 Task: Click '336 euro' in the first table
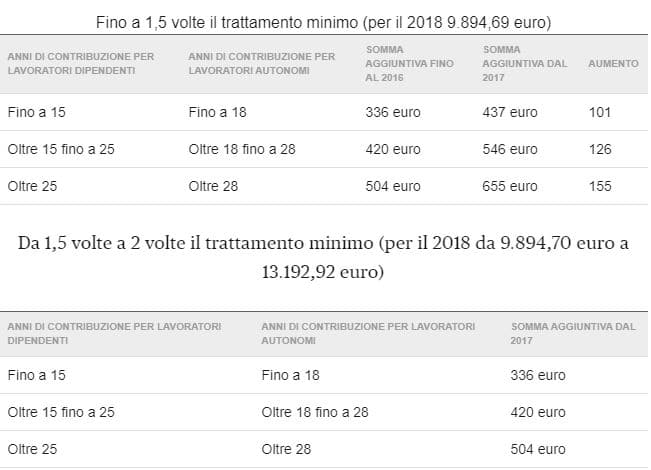pyautogui.click(x=393, y=112)
